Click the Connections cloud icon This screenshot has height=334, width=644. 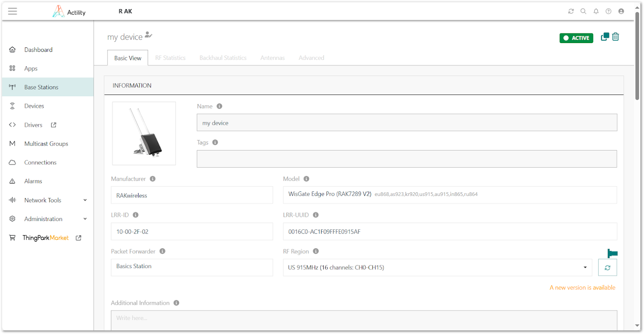coord(12,163)
